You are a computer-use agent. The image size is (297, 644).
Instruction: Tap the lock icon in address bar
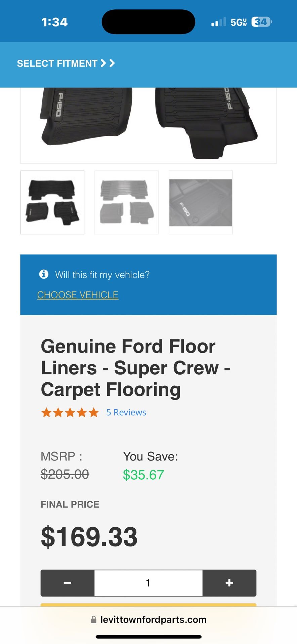point(94,620)
